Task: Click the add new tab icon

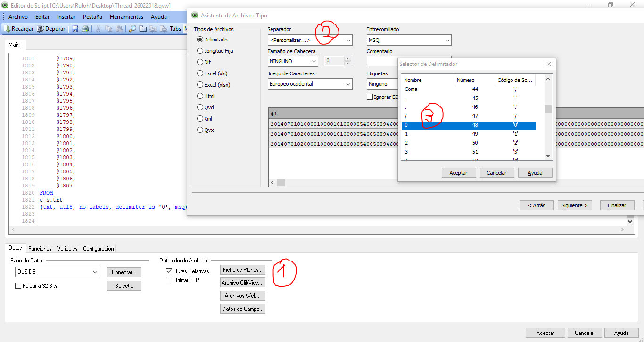Action: (143, 29)
